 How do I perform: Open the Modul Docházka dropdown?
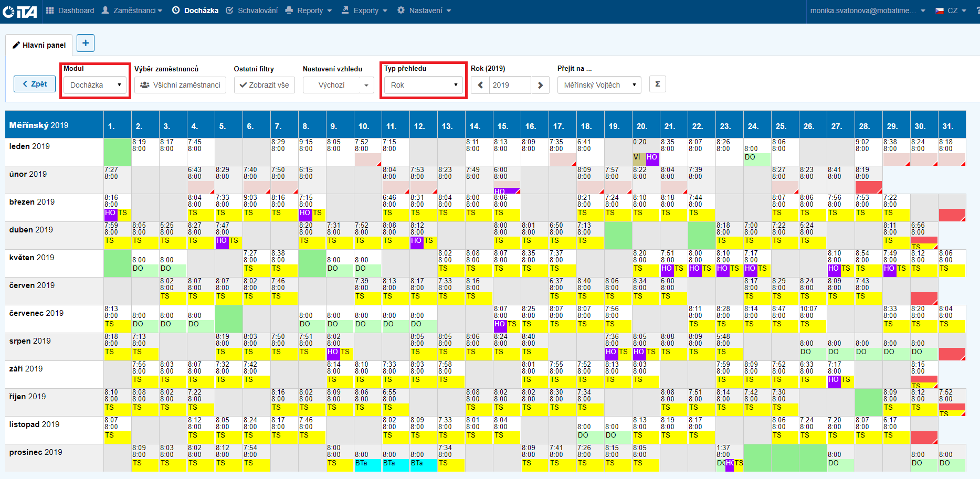tap(95, 85)
